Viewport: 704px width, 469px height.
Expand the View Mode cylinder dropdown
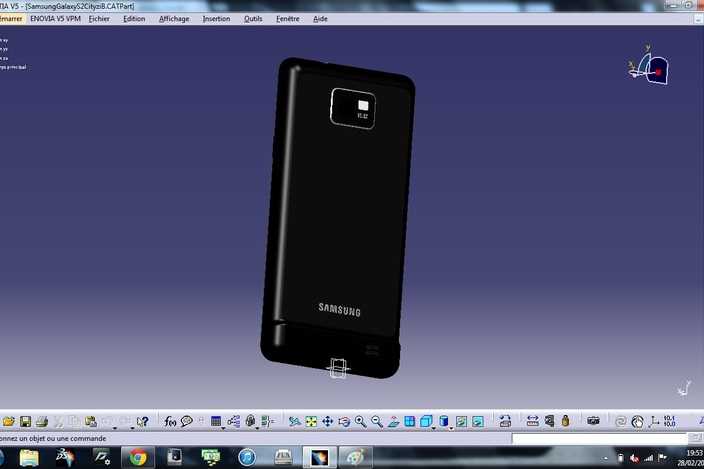click(451, 428)
